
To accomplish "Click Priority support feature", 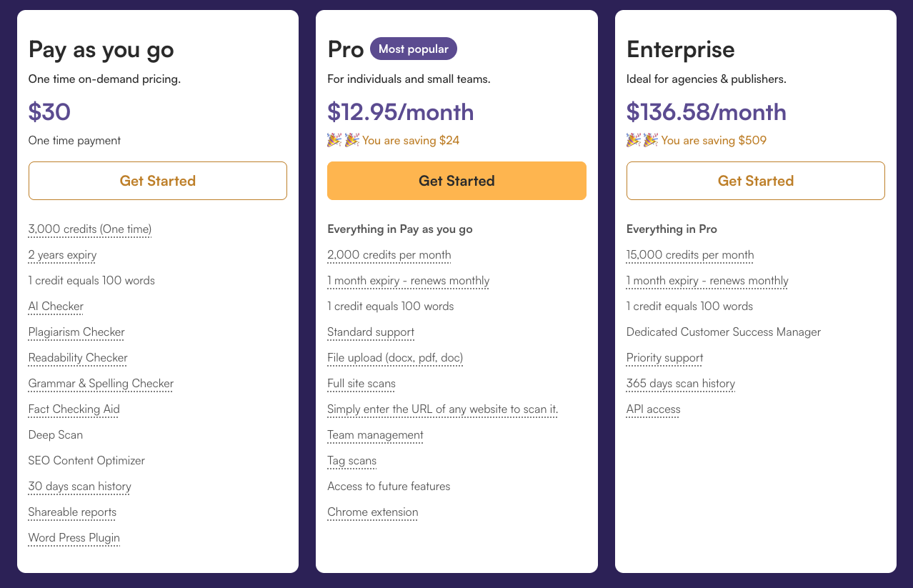I will 664,358.
